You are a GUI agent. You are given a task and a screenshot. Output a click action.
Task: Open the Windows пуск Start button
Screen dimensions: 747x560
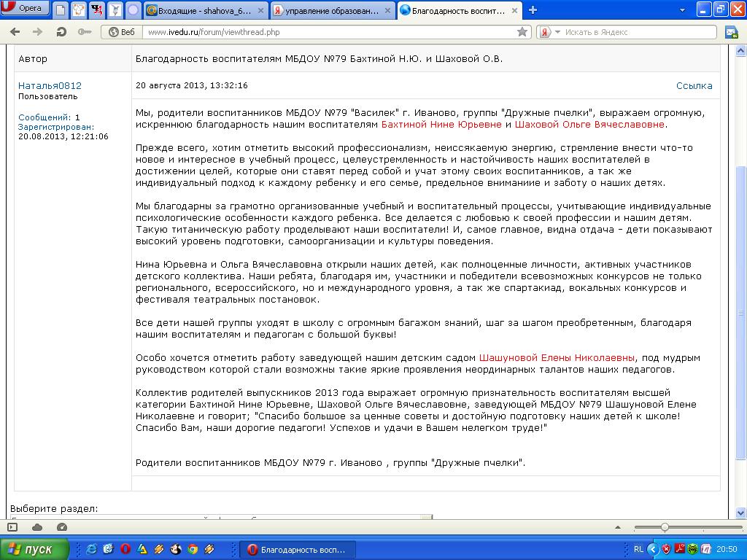click(x=34, y=550)
